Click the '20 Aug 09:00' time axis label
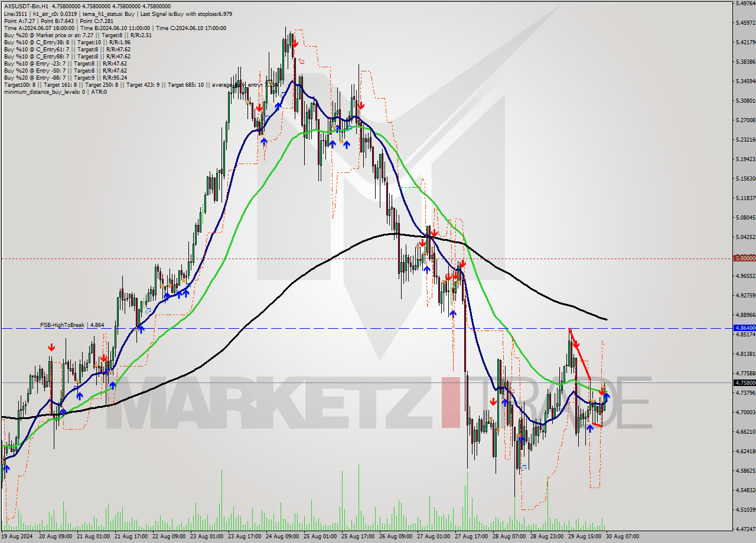Viewport: 756px width, 543px height. 56,537
